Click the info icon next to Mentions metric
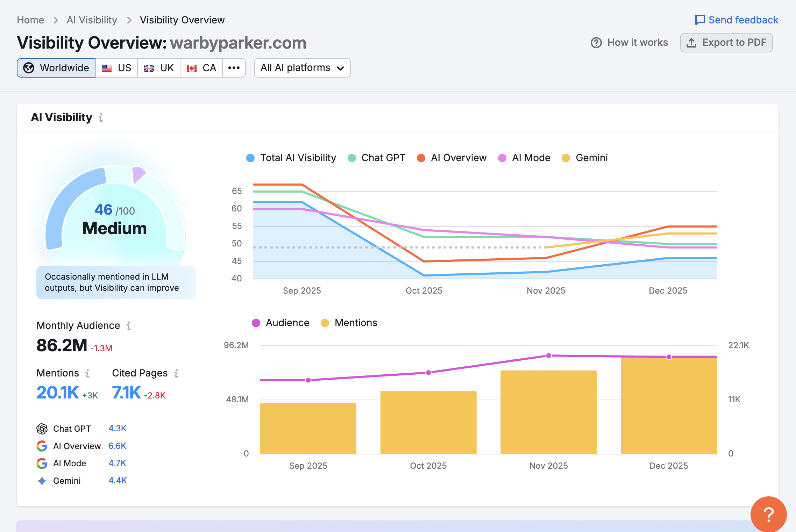Image resolution: width=796 pixels, height=532 pixels. click(87, 373)
